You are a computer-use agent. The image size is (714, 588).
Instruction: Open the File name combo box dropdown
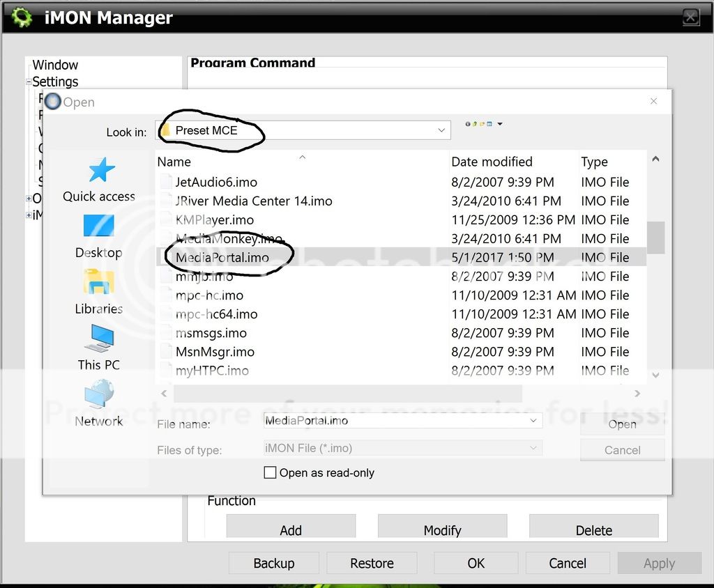coord(533,421)
